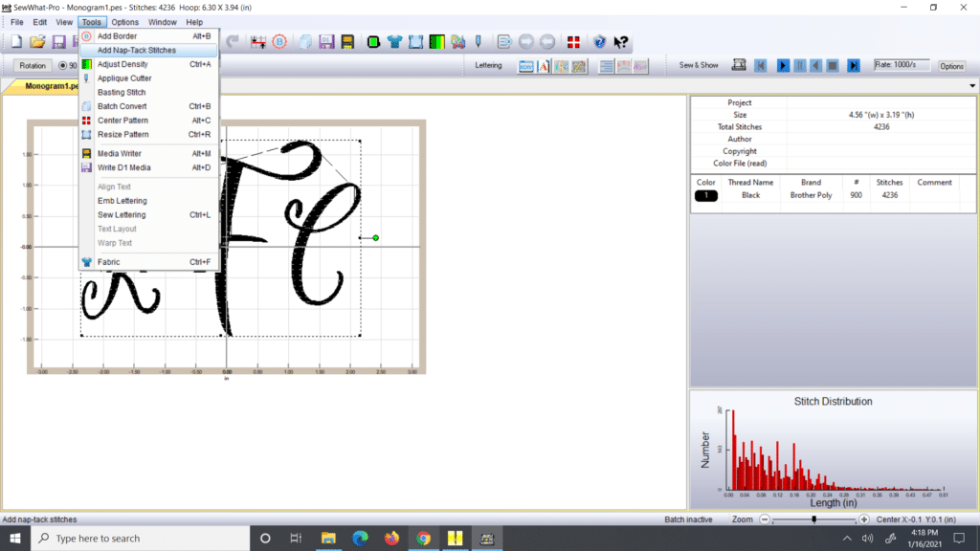Open a file with the folder icon
This screenshot has height=551, width=980.
tap(37, 42)
